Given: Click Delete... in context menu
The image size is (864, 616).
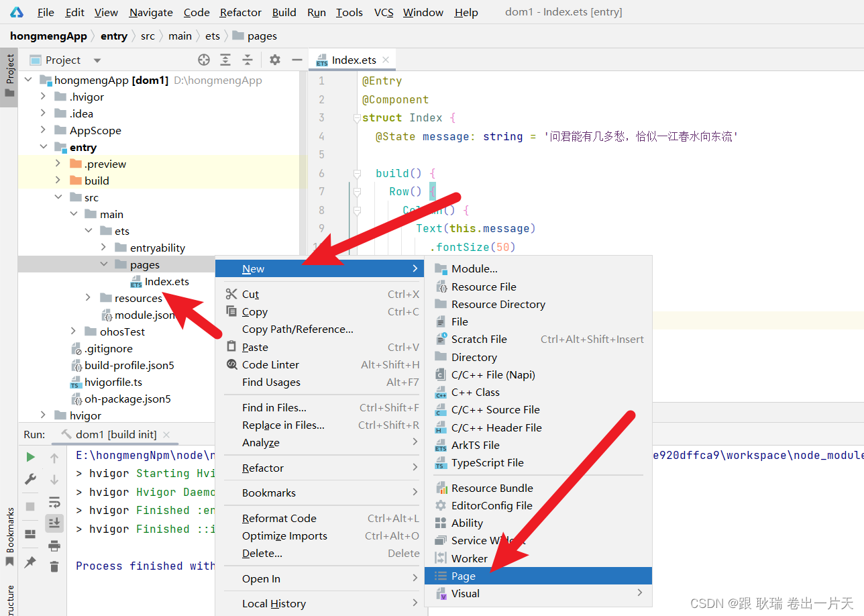Looking at the screenshot, I should (320, 553).
